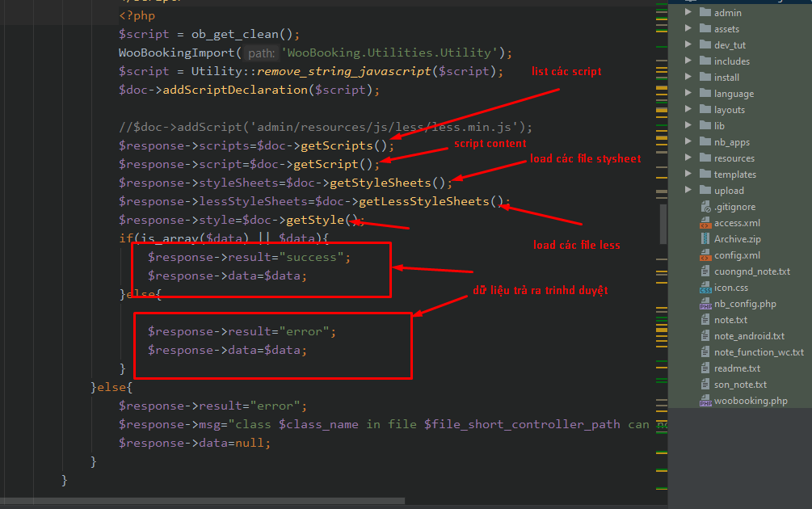Screen dimensions: 812x509
Task: Click the .gitignore file icon
Action: point(705,207)
